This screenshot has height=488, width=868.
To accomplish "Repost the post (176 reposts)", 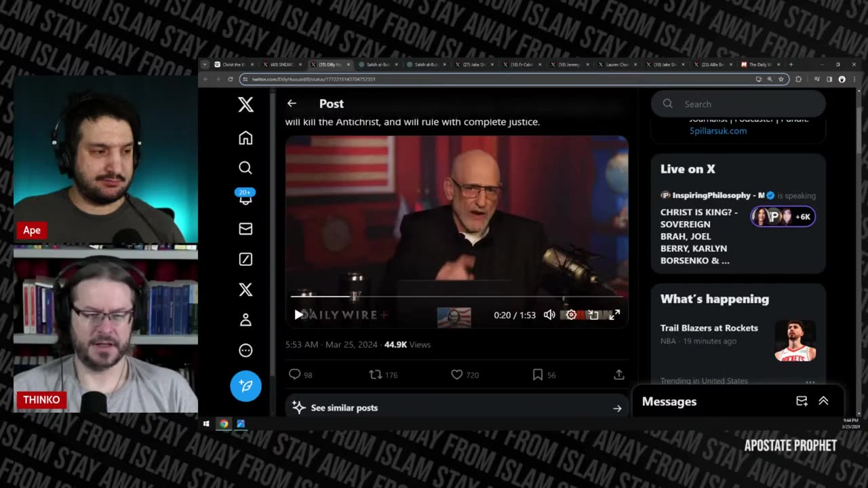I will [383, 374].
